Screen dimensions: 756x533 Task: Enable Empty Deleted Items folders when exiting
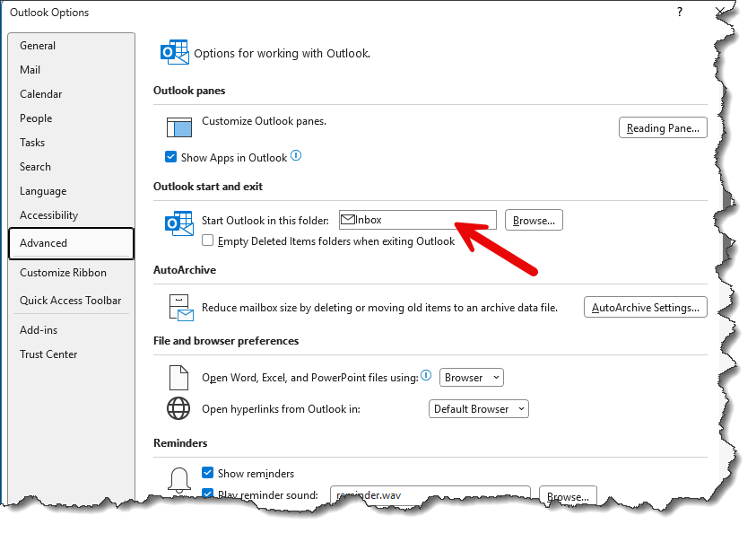(208, 240)
